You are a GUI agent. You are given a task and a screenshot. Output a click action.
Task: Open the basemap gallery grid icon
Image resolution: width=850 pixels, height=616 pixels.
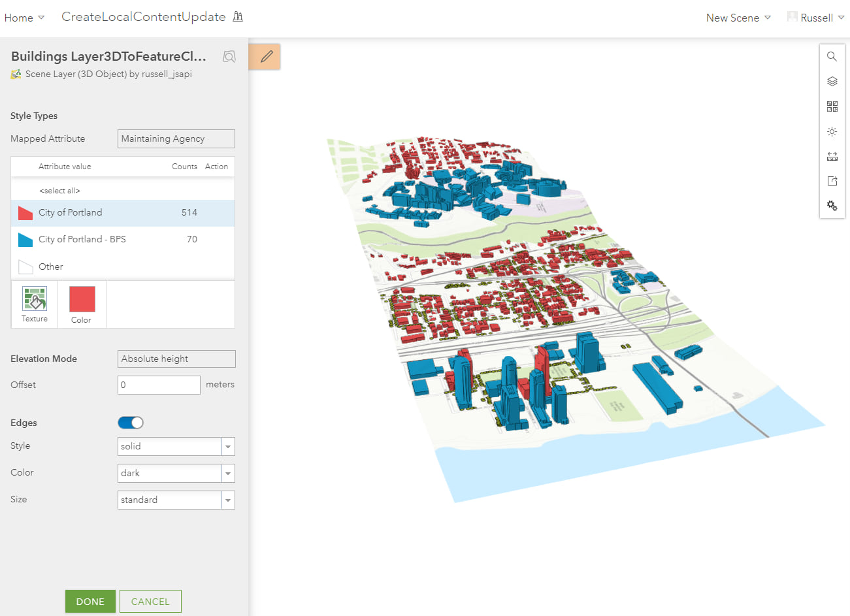(832, 106)
